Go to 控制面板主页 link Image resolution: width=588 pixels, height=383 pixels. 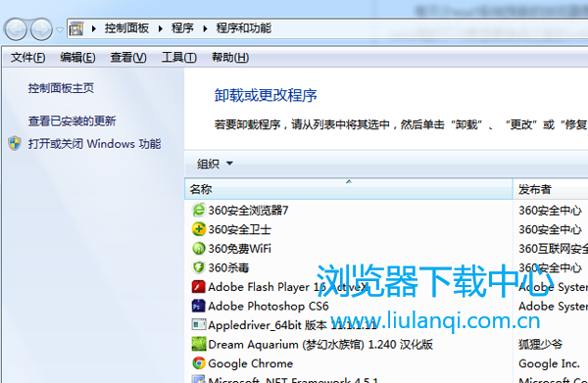(61, 88)
